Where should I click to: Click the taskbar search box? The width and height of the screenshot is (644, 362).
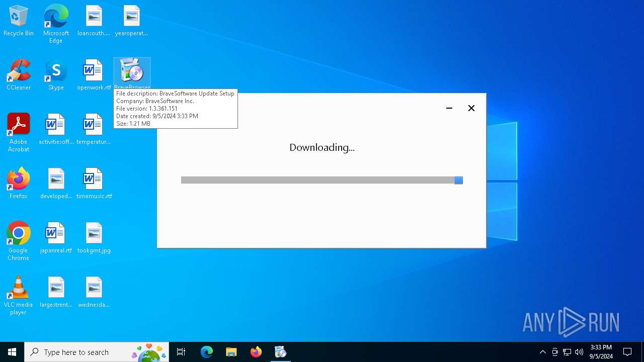coord(97,352)
